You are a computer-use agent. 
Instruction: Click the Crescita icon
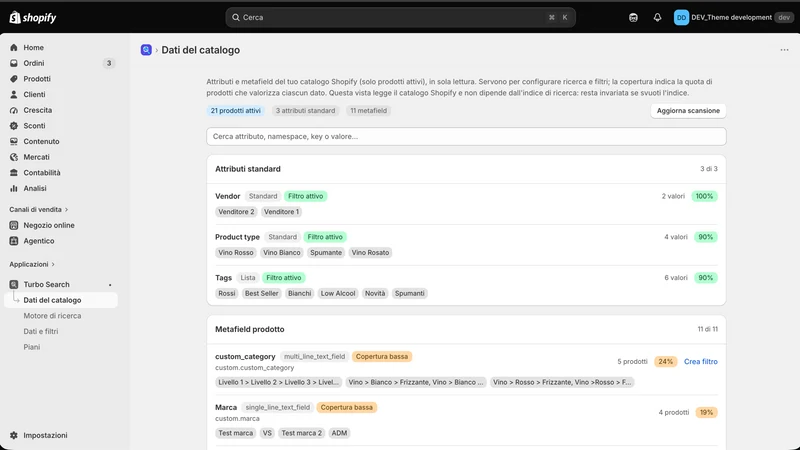click(14, 110)
